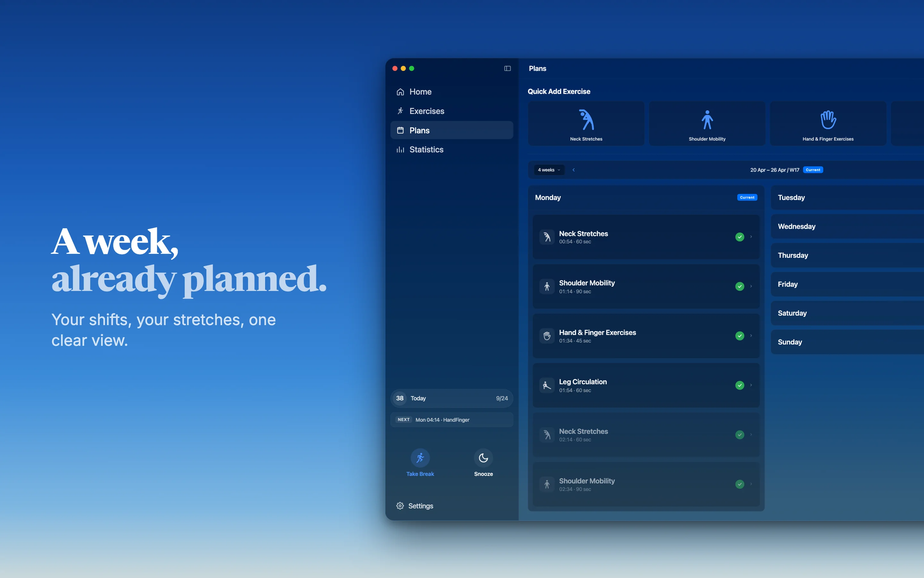Select the Plans sidebar item
924x578 pixels.
pos(452,130)
